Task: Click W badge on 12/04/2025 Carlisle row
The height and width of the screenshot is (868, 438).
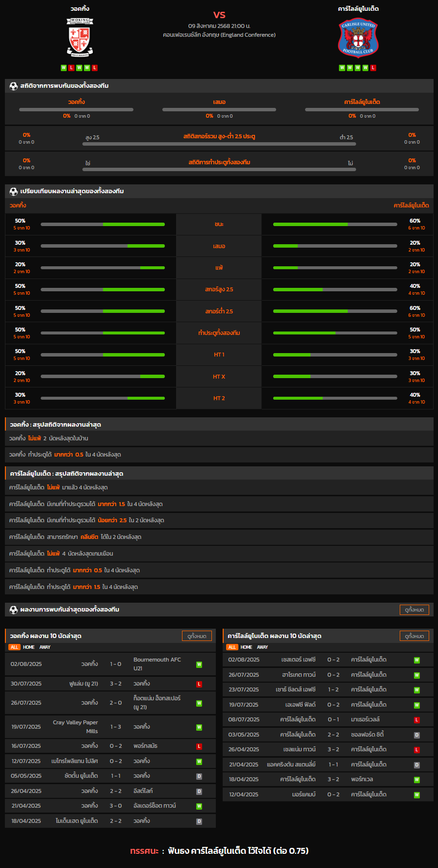Action: [x=417, y=795]
